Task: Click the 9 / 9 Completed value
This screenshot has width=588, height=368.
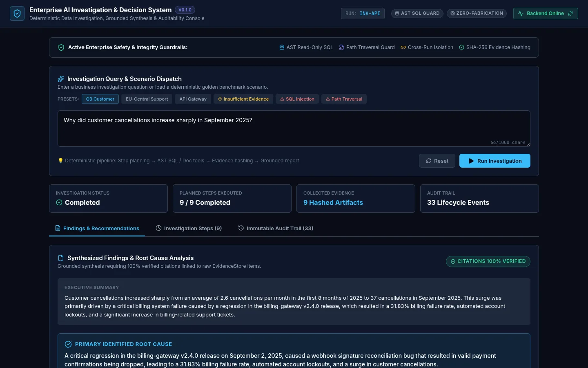Action: pos(205,202)
